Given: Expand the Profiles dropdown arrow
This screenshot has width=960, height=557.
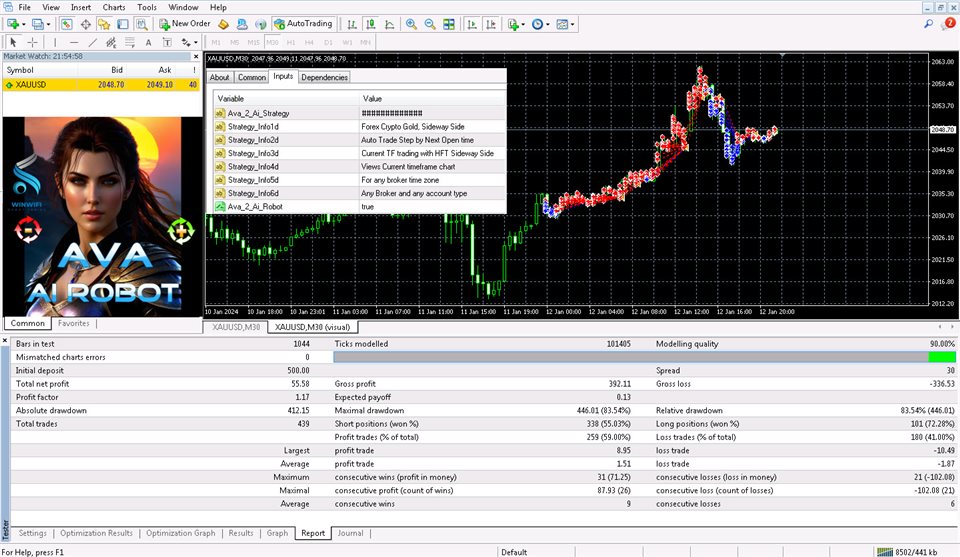Looking at the screenshot, I should (48, 24).
